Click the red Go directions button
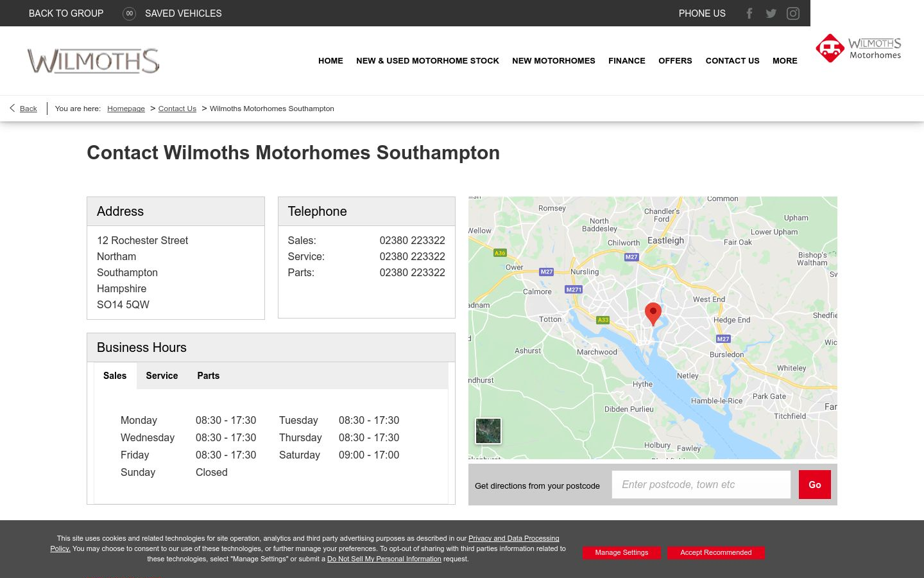Image resolution: width=924 pixels, height=578 pixels. (815, 485)
